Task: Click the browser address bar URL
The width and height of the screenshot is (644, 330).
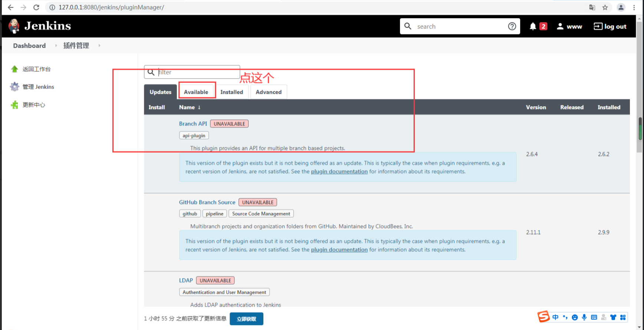Action: click(111, 7)
